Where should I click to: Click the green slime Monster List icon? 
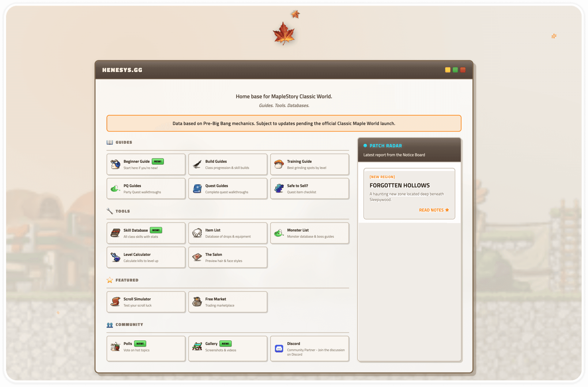click(279, 233)
